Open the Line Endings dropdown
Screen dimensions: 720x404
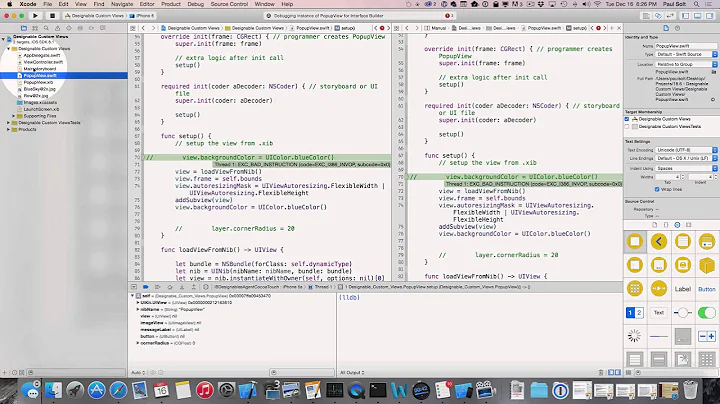(x=686, y=158)
